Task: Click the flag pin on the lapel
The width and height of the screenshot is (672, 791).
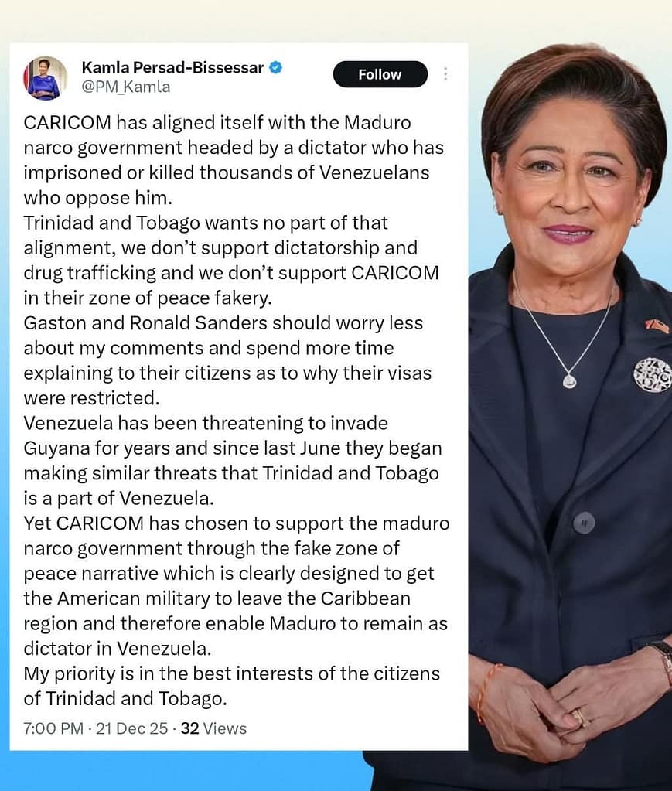Action: (658, 326)
